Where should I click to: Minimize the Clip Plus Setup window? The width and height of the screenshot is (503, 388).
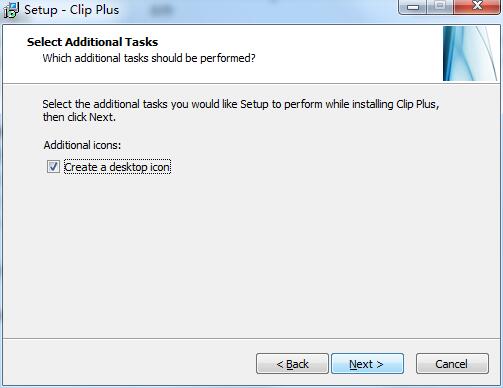[413, 7]
